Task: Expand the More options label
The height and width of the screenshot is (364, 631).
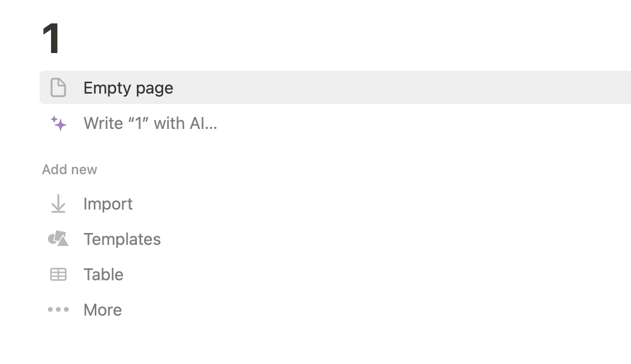Action: click(x=103, y=310)
